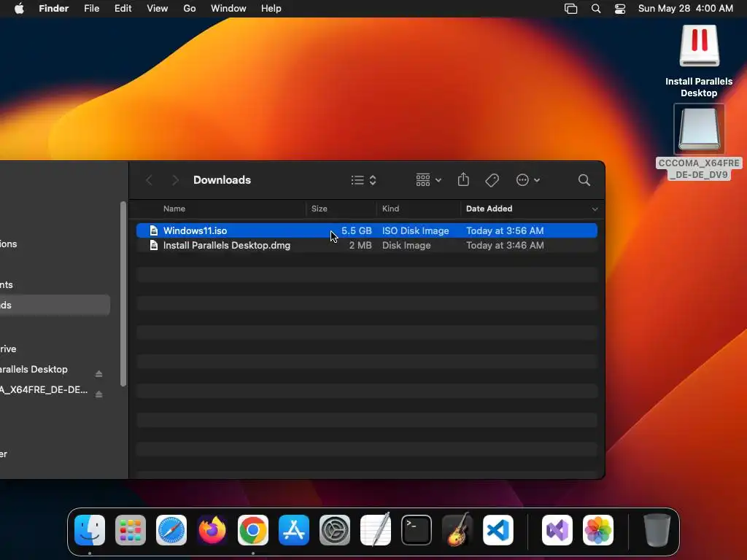This screenshot has width=747, height=560.
Task: Open the list view mode switcher
Action: [363, 180]
